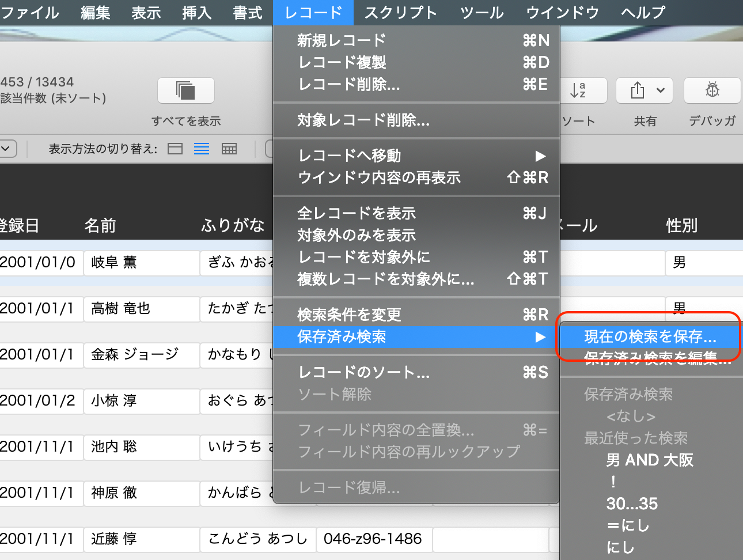Choose レコード複製 menu item

[416, 62]
